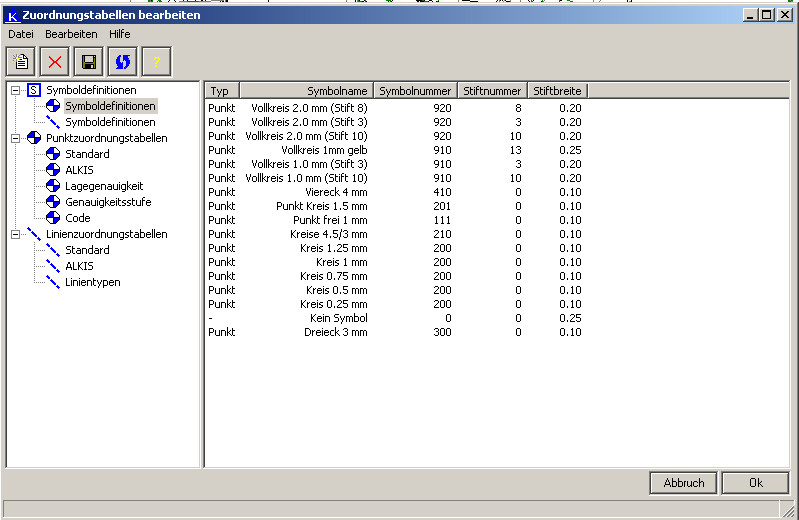Viewport: 799px width, 520px height.
Task: Select row Kreis 1 mm
Action: coord(395,262)
